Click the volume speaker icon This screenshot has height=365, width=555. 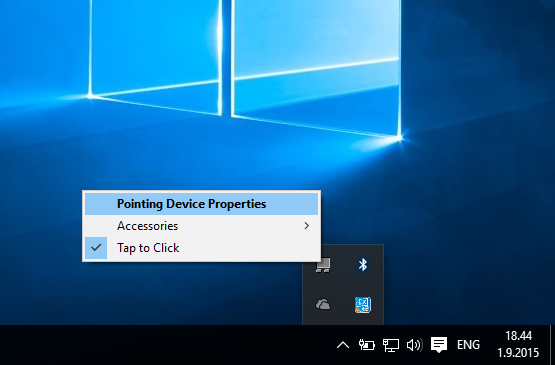414,345
